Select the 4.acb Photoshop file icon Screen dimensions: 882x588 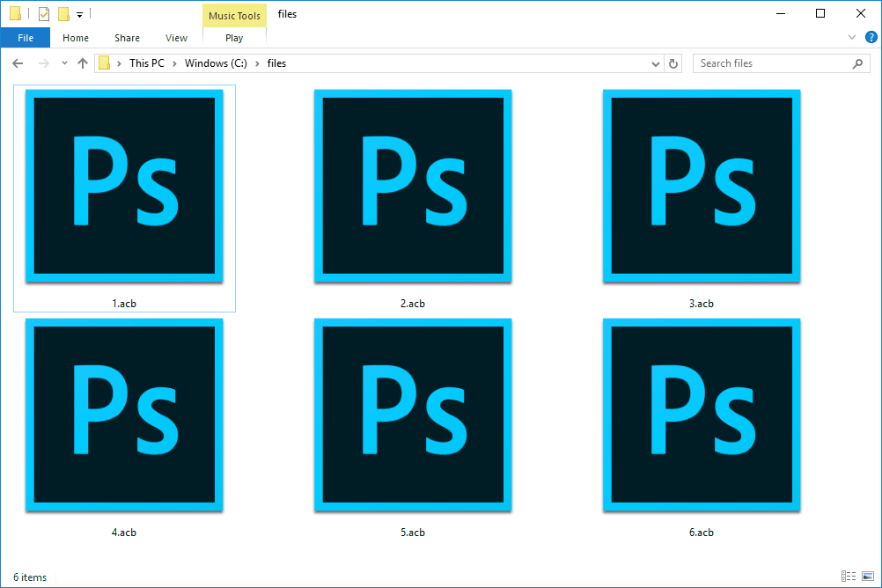(124, 415)
